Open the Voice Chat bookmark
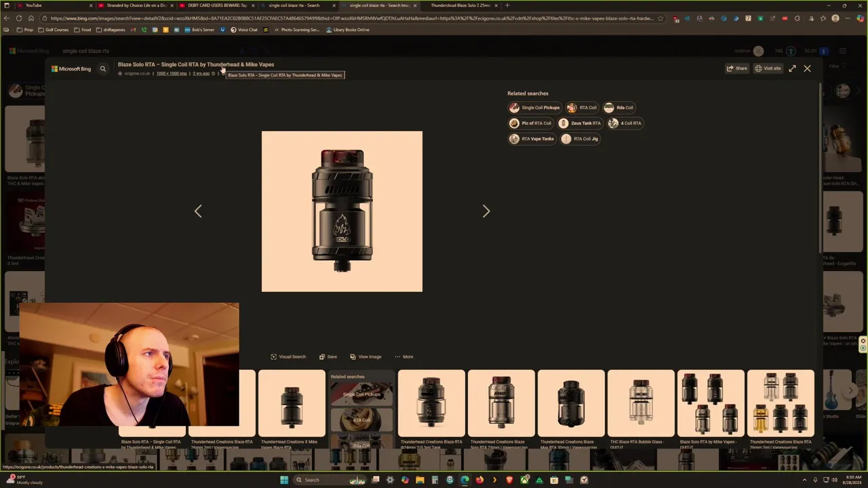The image size is (868, 488). [x=244, y=30]
